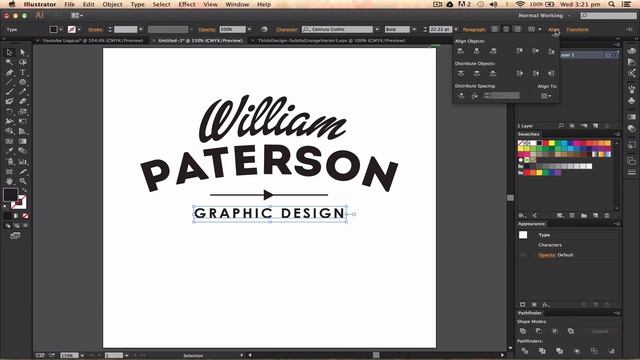The height and width of the screenshot is (360, 640).
Task: Open the stroke weight dropdown
Action: [141, 29]
